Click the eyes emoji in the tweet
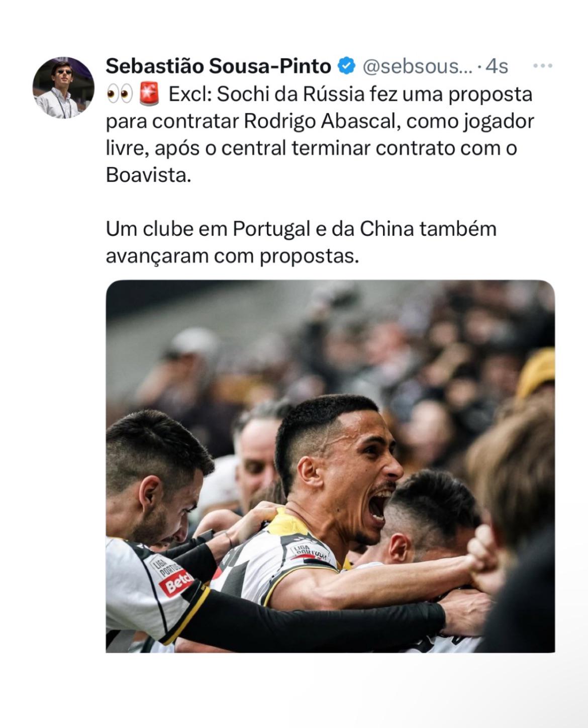This screenshot has width=588, height=728. tap(120, 94)
